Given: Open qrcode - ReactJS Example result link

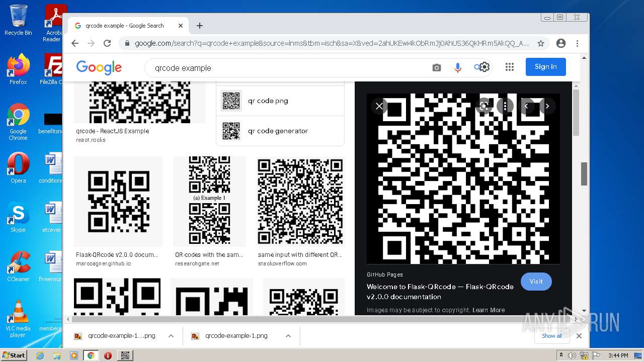Looking at the screenshot, I should click(113, 131).
